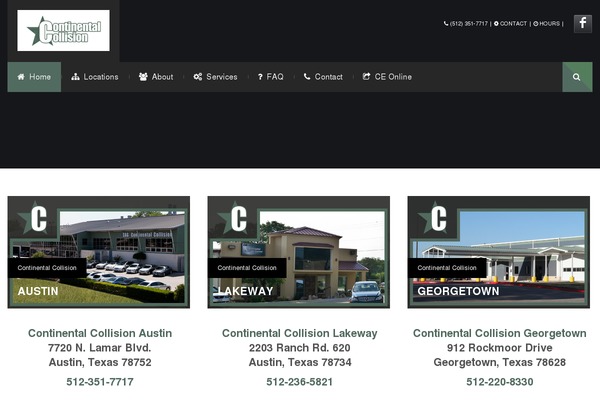This screenshot has height=400, width=600.
Task: Open the CE Online menu item
Action: (387, 77)
